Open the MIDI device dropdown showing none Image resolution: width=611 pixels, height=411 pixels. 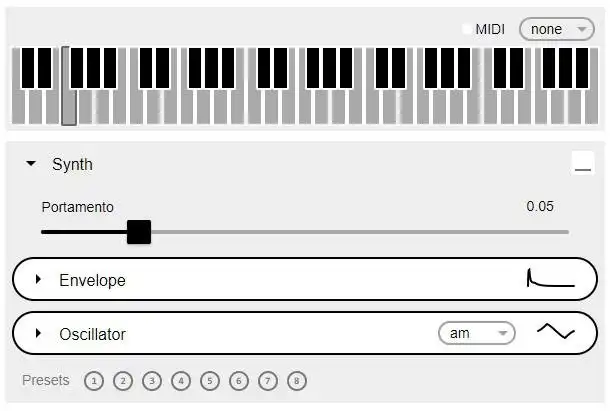556,29
